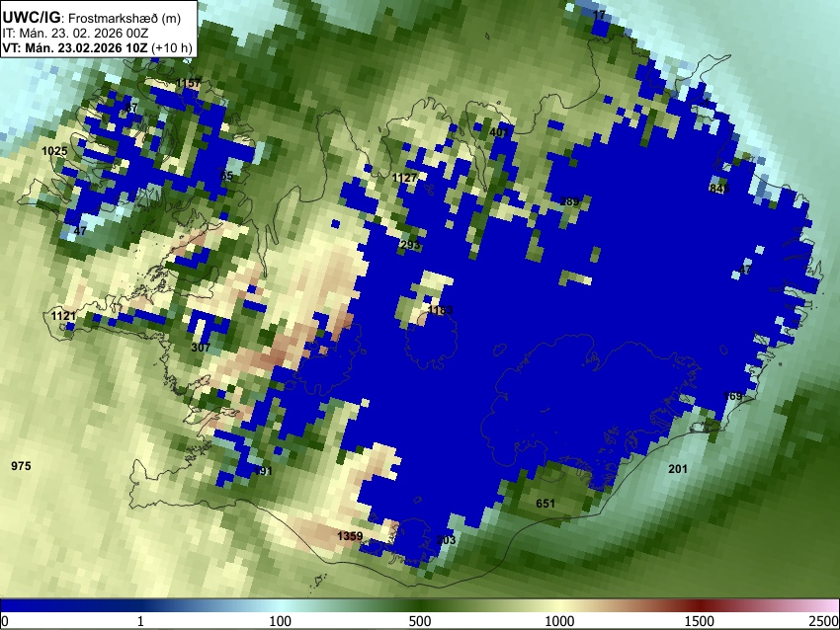Viewport: 840px width, 630px height.
Task: Click the dark red section of the color bar
Action: pyautogui.click(x=700, y=605)
